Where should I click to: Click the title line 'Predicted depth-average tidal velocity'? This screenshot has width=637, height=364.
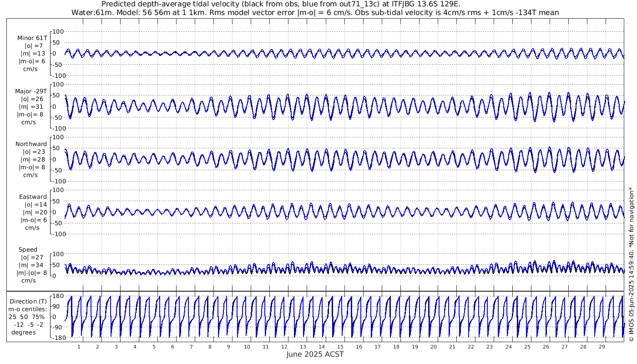point(281,4)
